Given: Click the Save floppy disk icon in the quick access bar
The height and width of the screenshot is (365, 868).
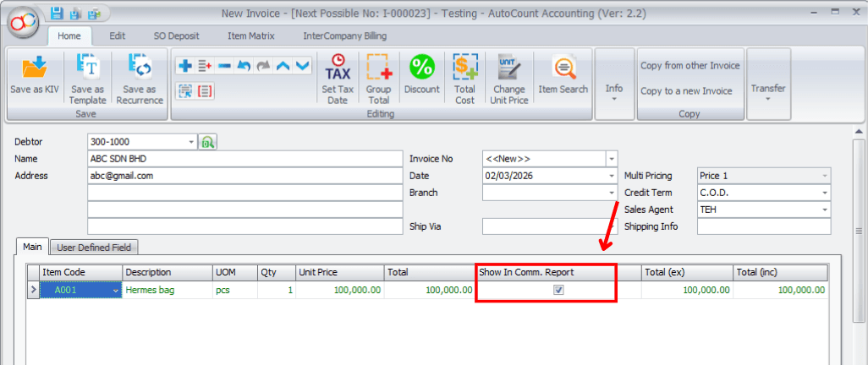Looking at the screenshot, I should (x=57, y=13).
